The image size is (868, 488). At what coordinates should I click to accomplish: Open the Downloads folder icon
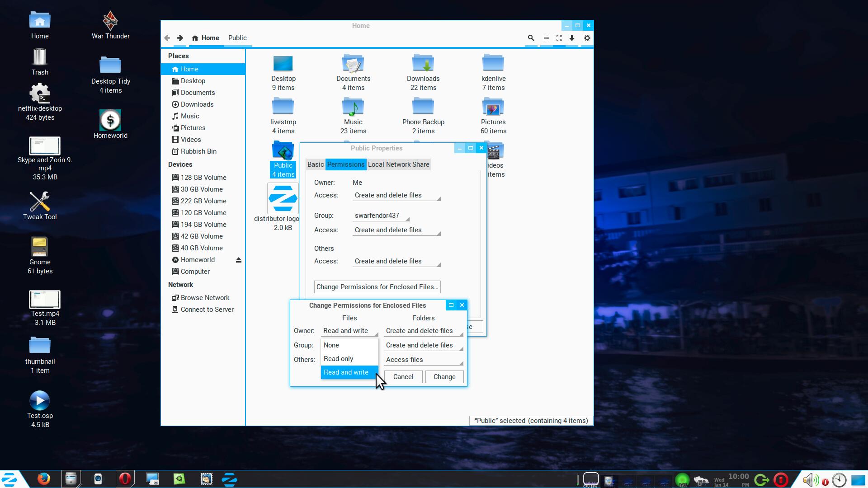[x=423, y=64]
